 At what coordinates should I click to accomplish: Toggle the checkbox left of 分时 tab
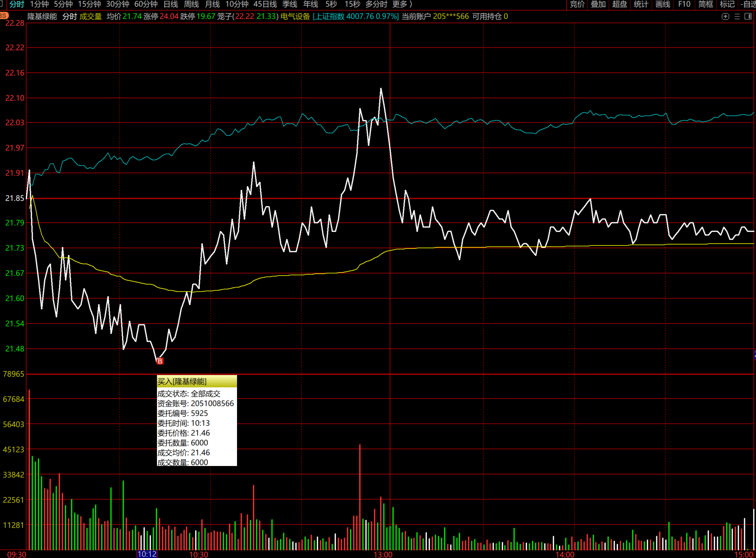1,4
